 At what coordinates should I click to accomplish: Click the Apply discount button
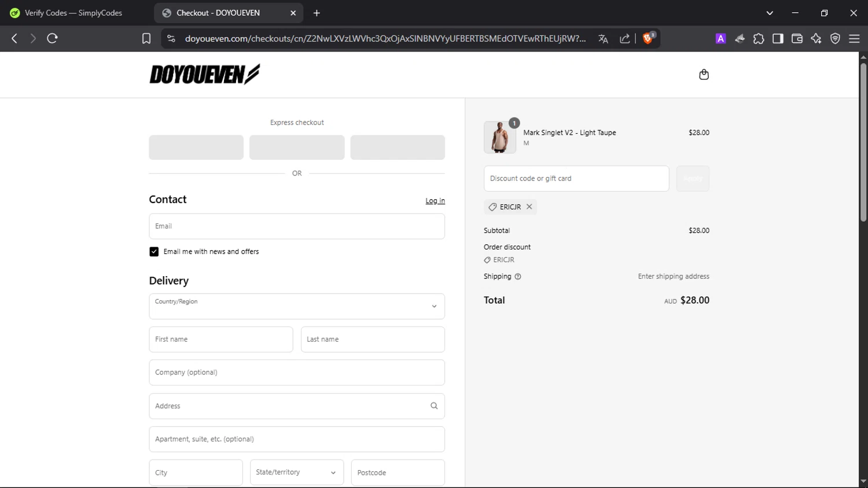pos(693,178)
